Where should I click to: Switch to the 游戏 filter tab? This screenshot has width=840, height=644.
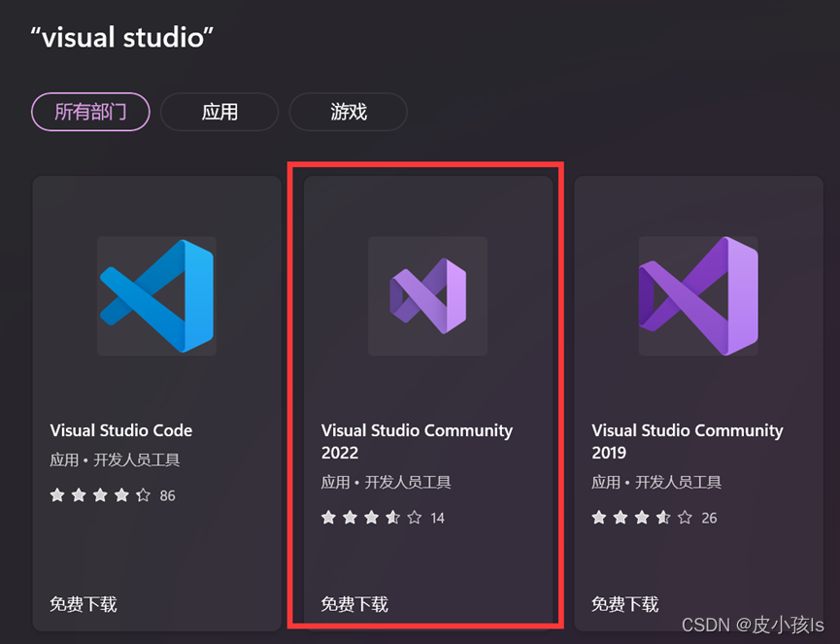point(349,112)
